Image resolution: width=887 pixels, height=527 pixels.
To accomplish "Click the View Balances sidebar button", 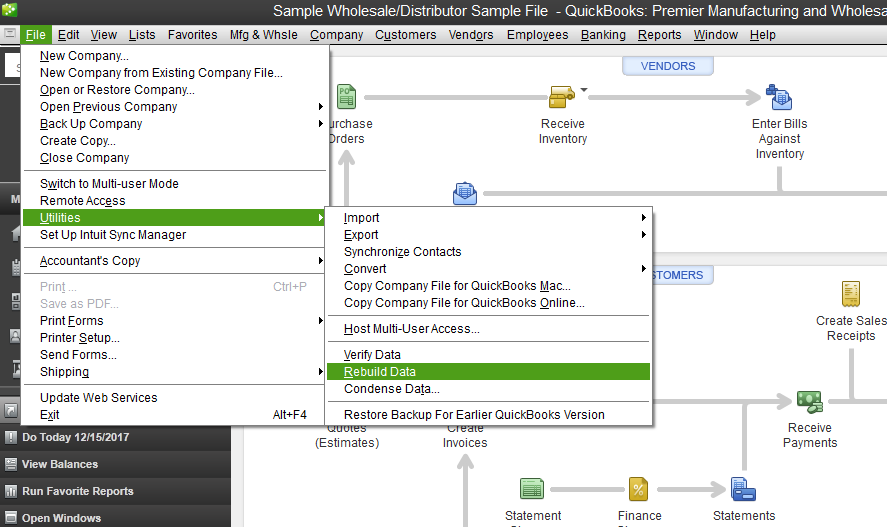I will click(x=60, y=464).
